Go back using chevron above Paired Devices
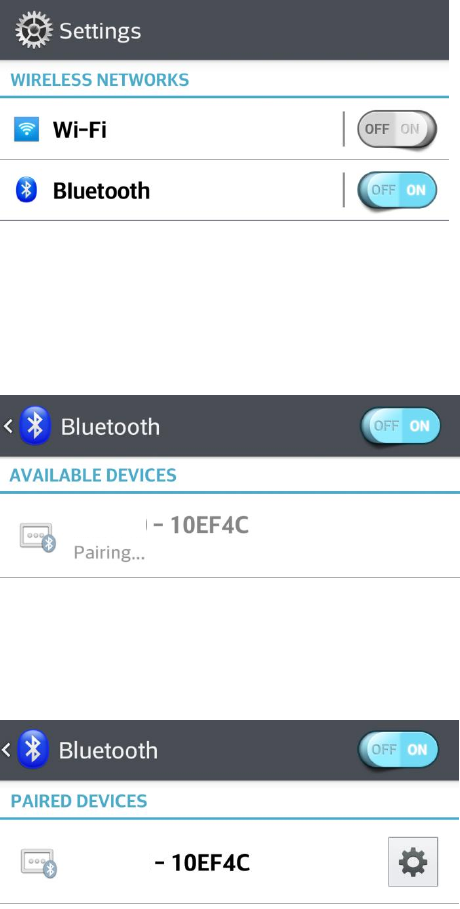The width and height of the screenshot is (460, 909). point(6,750)
